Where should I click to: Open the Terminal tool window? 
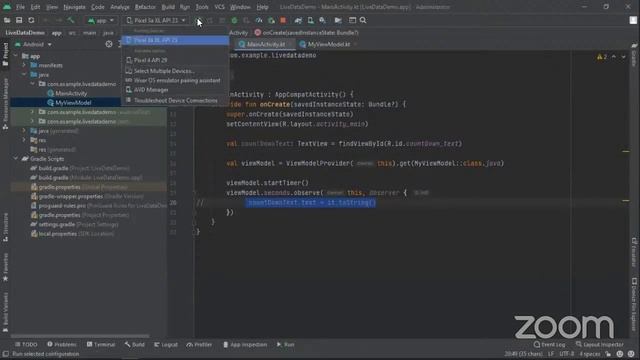pyautogui.click(x=101, y=344)
